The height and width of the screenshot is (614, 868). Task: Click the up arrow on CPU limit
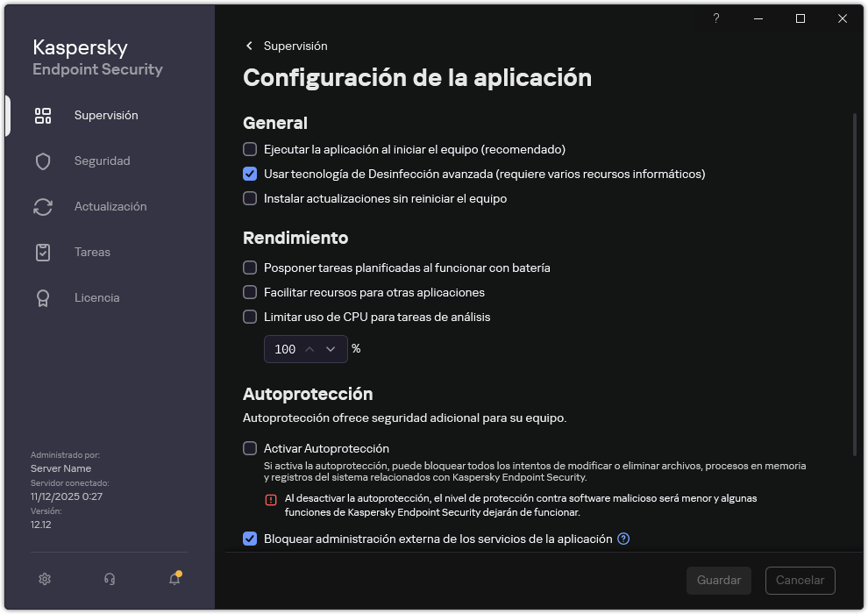pos(310,349)
